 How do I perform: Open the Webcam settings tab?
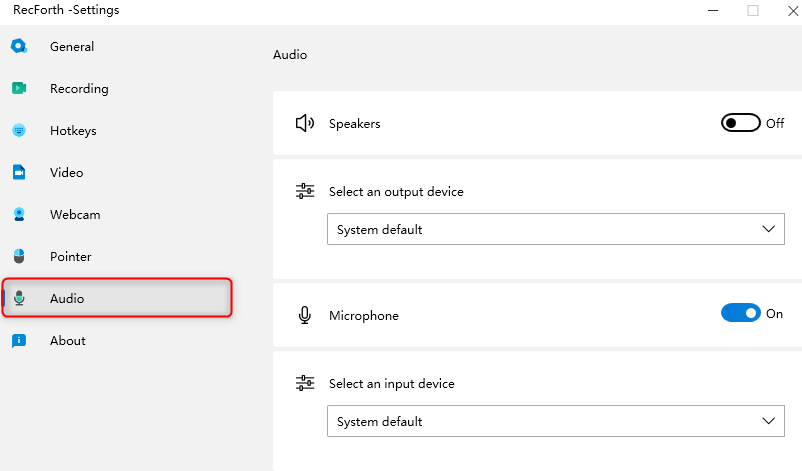point(75,214)
